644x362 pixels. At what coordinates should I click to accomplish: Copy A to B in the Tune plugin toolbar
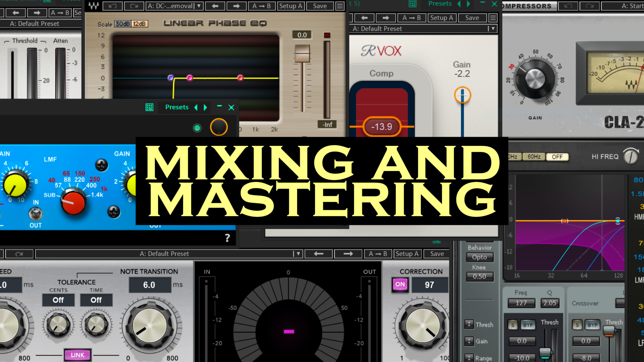click(x=378, y=254)
